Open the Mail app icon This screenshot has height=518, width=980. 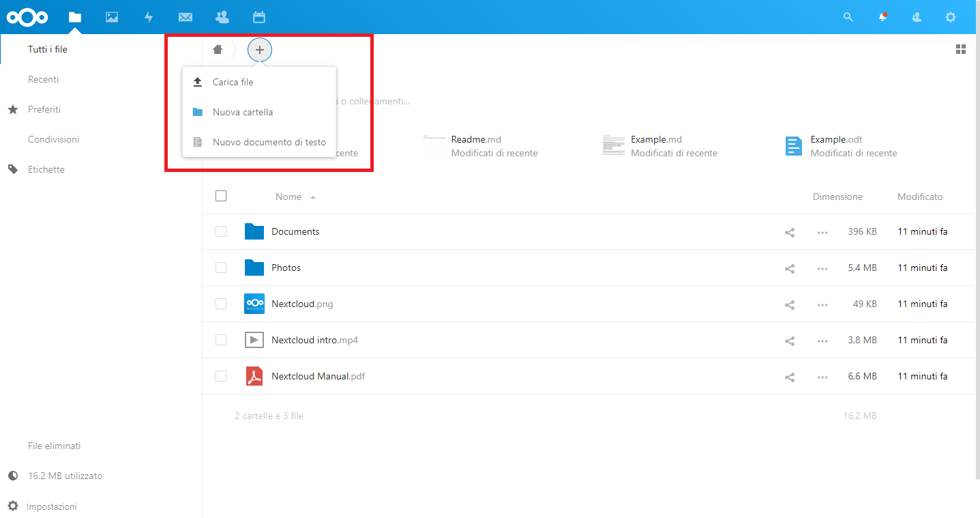[185, 17]
